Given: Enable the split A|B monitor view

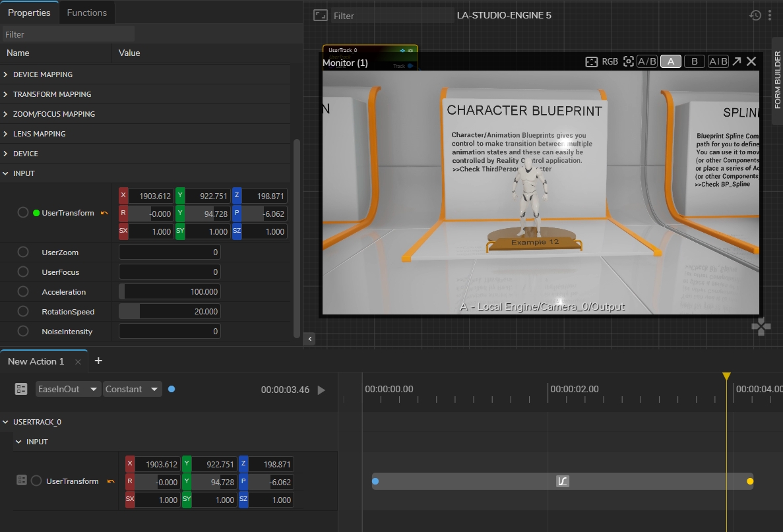Looking at the screenshot, I should [718, 61].
